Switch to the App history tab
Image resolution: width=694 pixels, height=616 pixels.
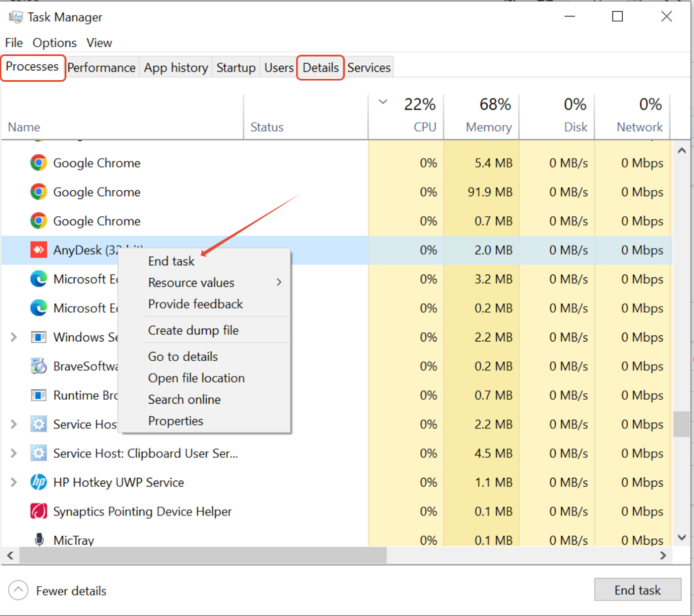pyautogui.click(x=176, y=68)
